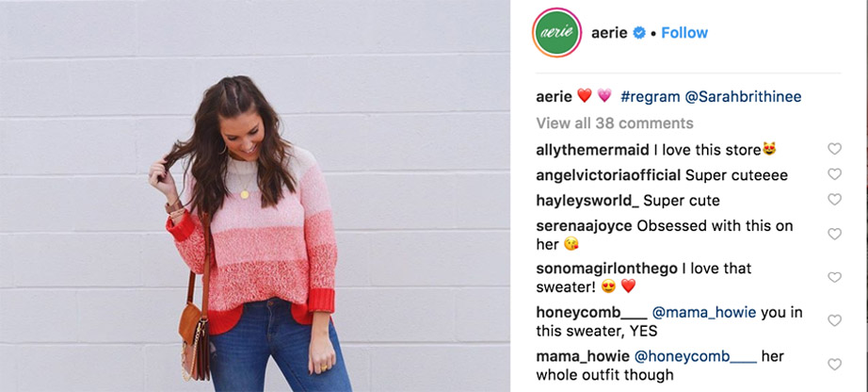This screenshot has width=868, height=392.
Task: Tap the heart beside sonomagirlonthego's comment
Action: point(834,277)
